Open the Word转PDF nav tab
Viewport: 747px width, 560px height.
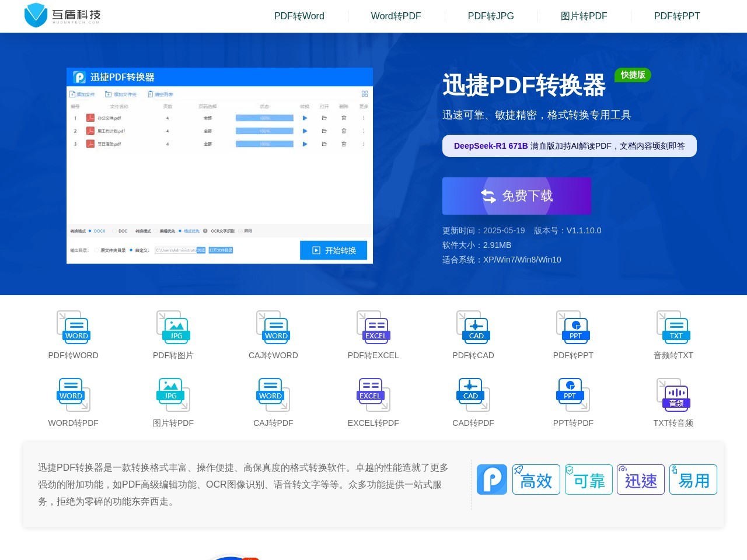coord(396,16)
